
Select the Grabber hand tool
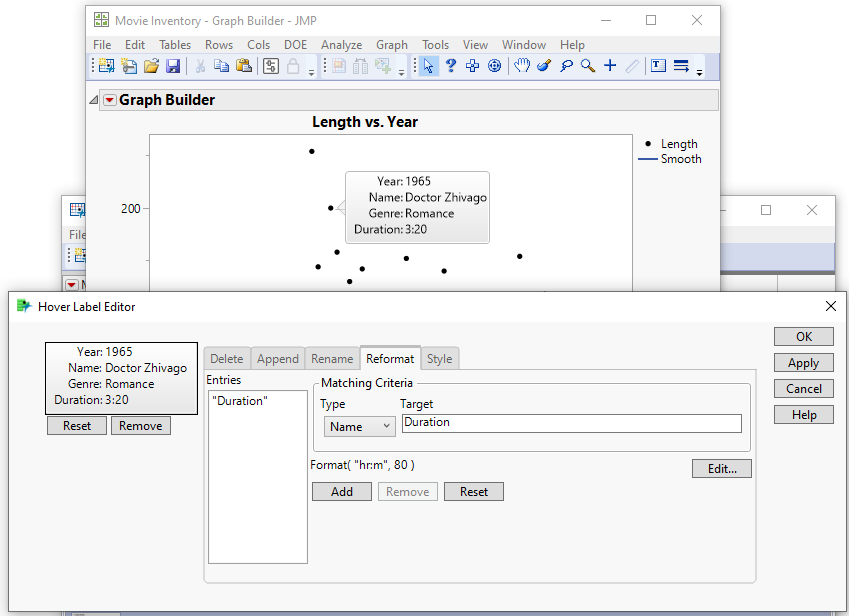coord(520,66)
